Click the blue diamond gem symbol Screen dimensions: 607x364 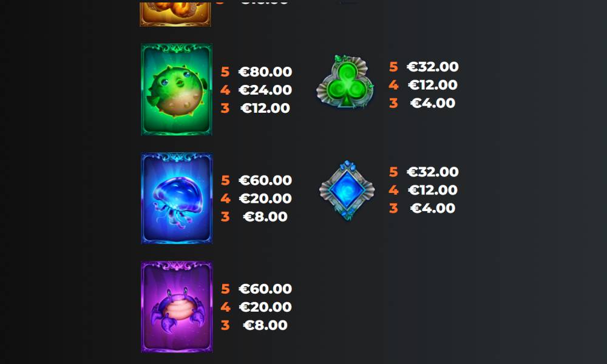(x=347, y=190)
